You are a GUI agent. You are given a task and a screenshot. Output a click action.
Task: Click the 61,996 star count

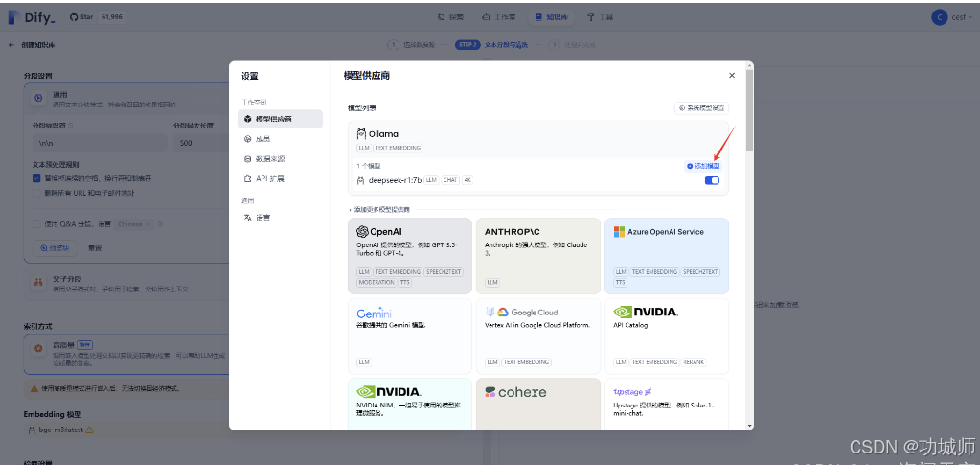[x=112, y=17]
